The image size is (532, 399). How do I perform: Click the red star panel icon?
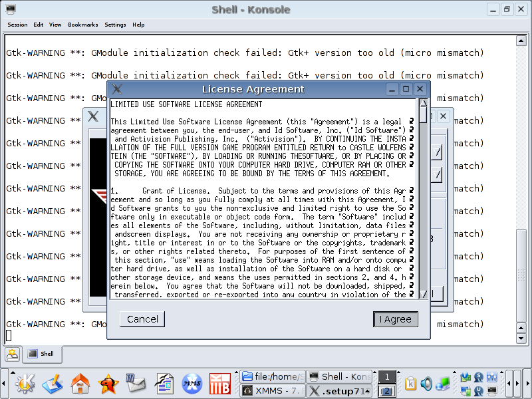[x=108, y=383]
